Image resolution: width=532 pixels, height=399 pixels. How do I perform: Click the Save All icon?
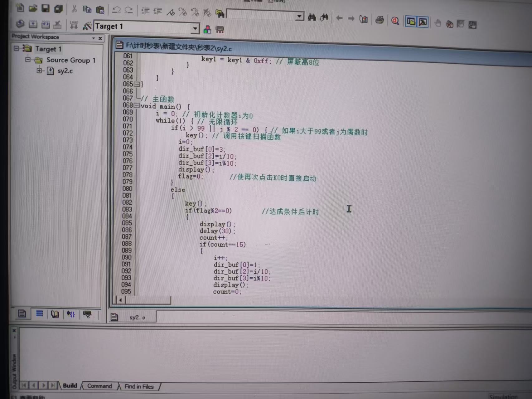tap(59, 9)
